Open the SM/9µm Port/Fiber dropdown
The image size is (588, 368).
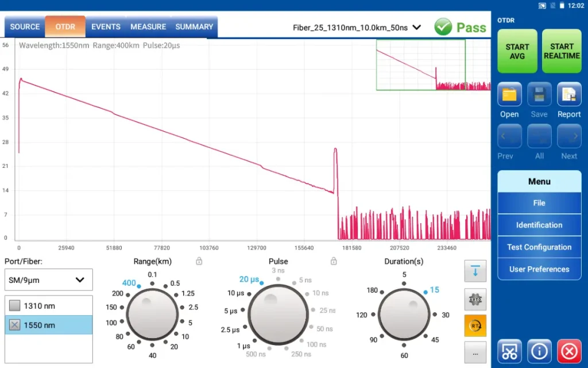pos(48,280)
